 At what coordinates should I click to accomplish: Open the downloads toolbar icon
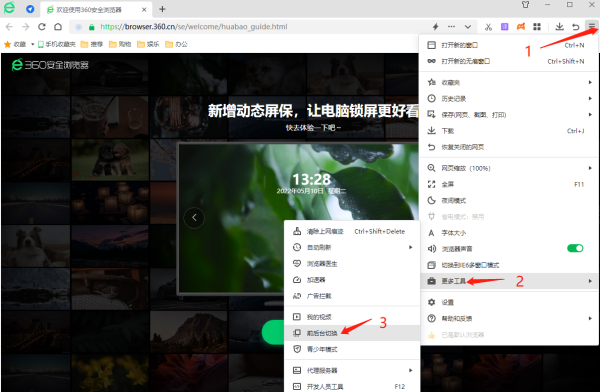559,27
